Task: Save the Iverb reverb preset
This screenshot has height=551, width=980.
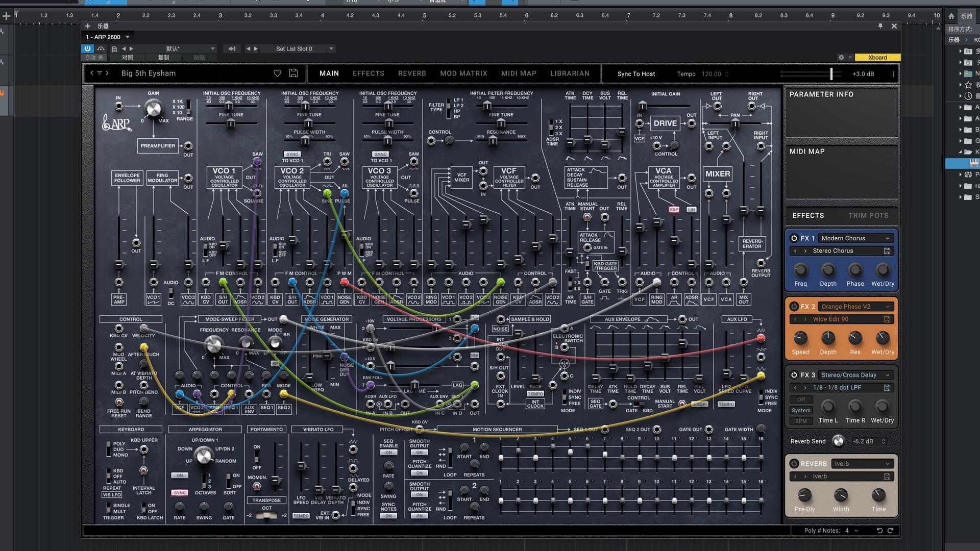Action: click(x=887, y=477)
